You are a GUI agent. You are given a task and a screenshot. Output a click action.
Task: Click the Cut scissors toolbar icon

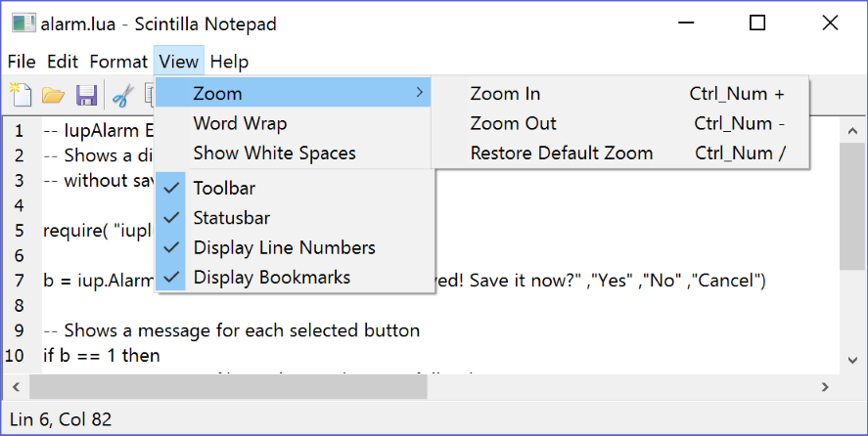click(x=122, y=95)
